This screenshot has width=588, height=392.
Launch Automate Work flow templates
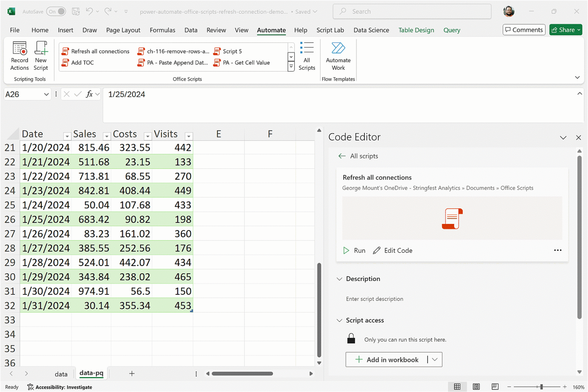[x=338, y=56]
